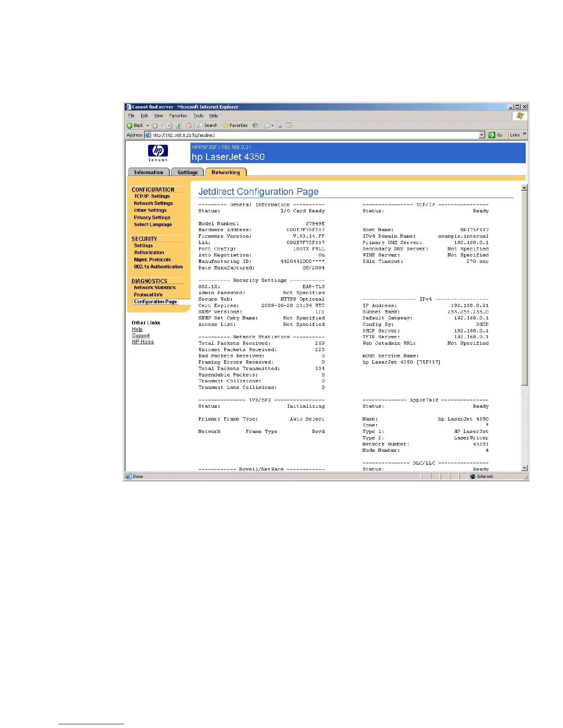Open the Forward button history dropdown
563x728 pixels.
[162, 125]
